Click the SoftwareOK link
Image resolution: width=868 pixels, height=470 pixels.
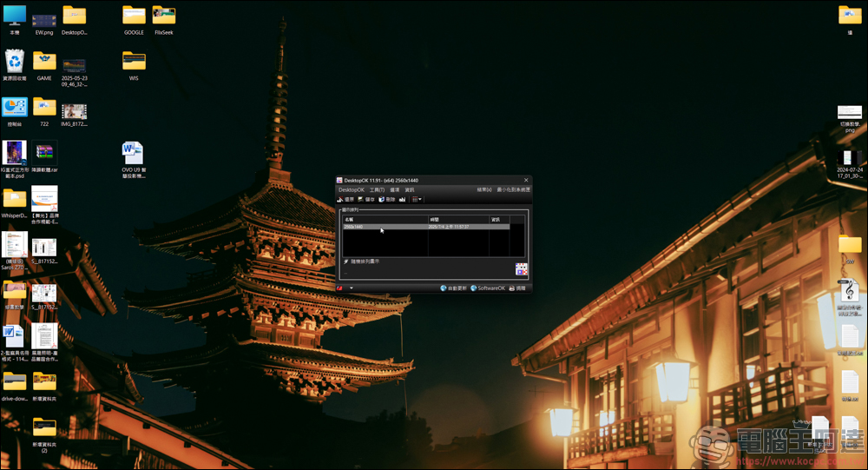488,288
